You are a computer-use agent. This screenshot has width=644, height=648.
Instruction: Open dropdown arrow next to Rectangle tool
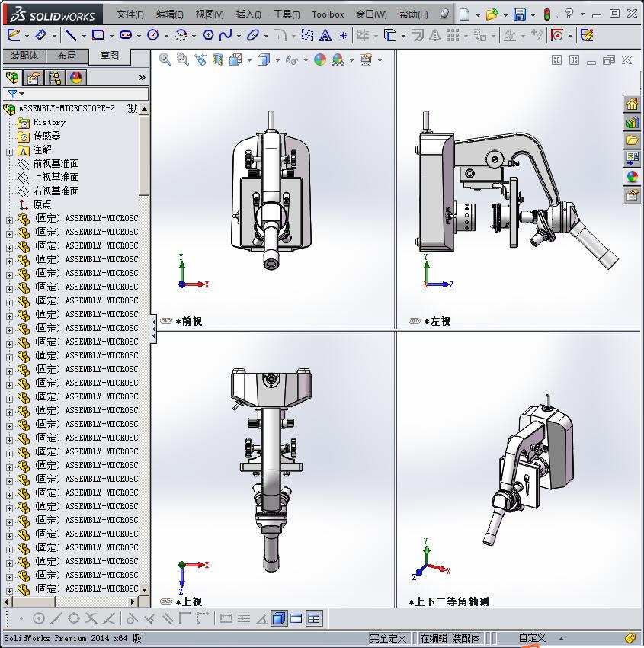click(x=111, y=37)
